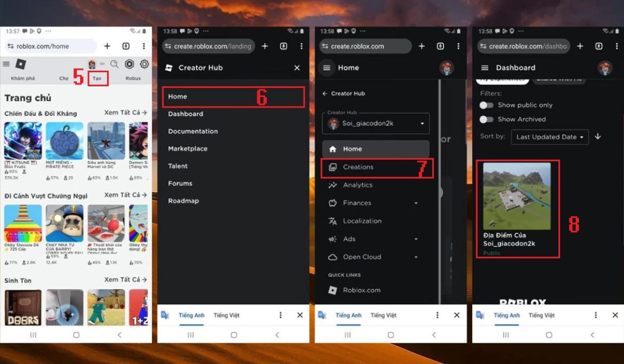This screenshot has height=364, width=624.
Task: Tap the Android back button under the Trang chủ screen
Action: tap(120, 335)
